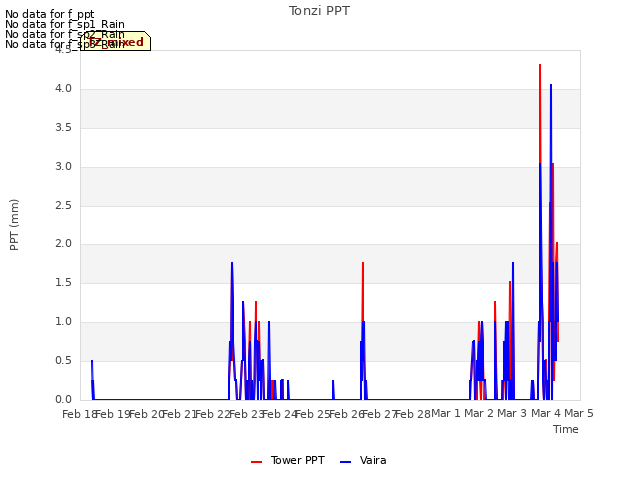Click the Feb 20 x-axis tick label
This screenshot has width=640, height=480.
point(146,414)
